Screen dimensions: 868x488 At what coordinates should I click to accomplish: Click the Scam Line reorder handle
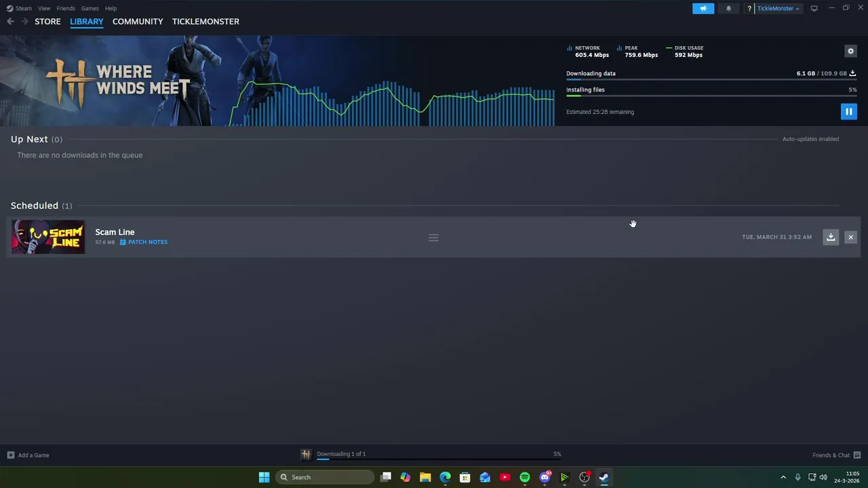433,237
